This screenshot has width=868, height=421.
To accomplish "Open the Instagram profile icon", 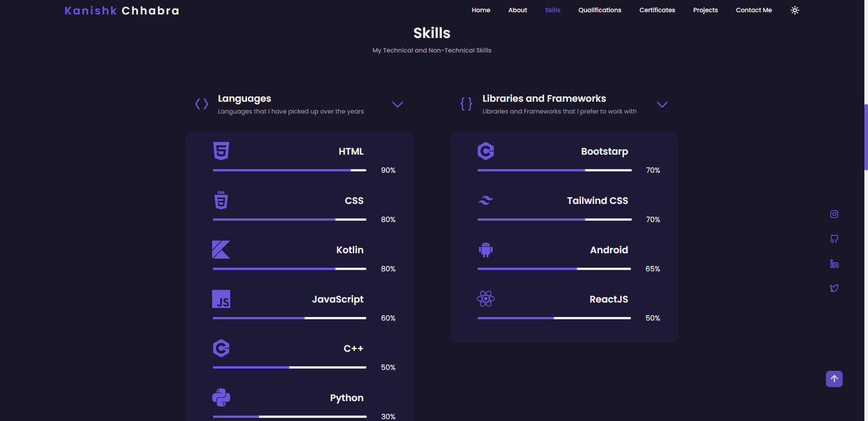I will tap(834, 214).
